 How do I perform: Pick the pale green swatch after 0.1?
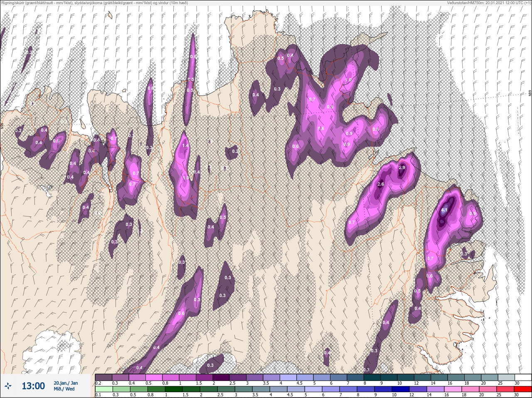pyautogui.click(x=104, y=389)
